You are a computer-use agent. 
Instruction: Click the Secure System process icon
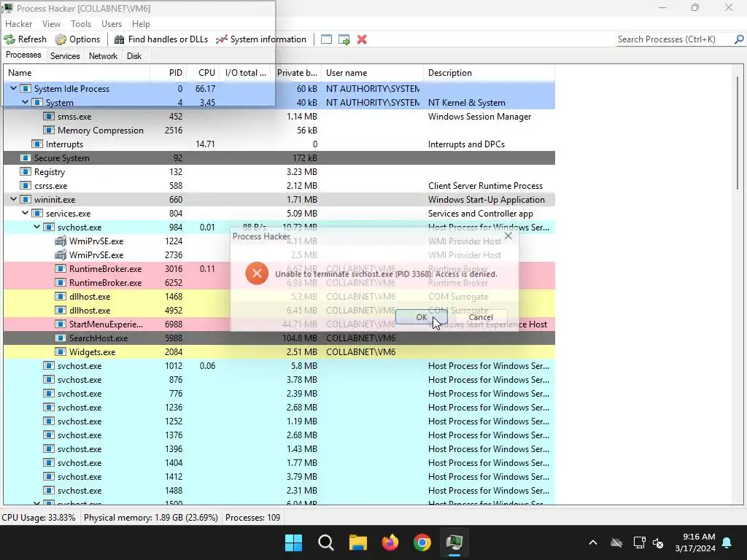26,157
